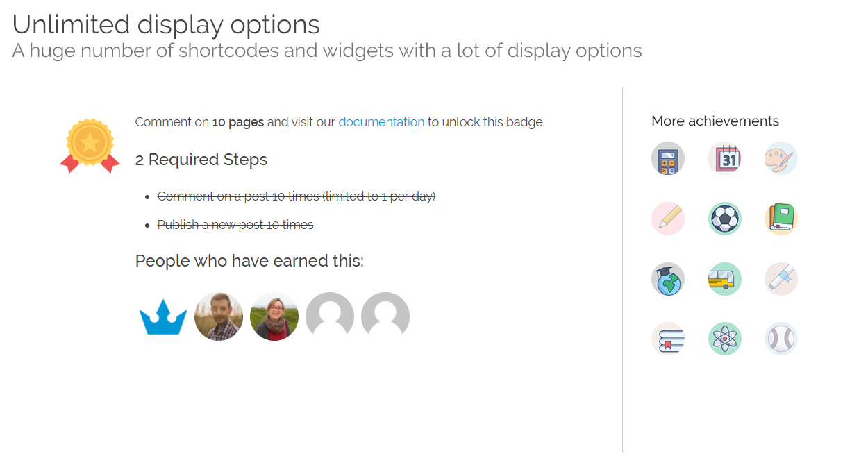Select the green books achievement icon
The width and height of the screenshot is (868, 465).
781,219
